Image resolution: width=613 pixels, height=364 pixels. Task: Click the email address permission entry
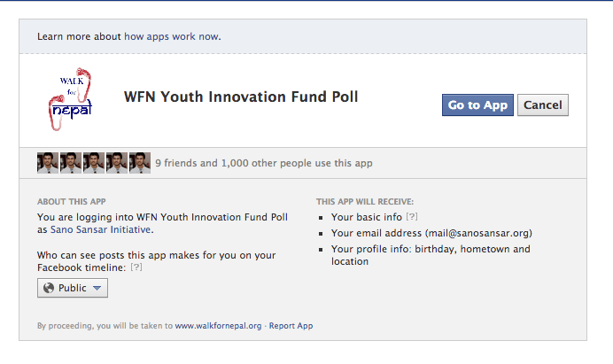431,233
